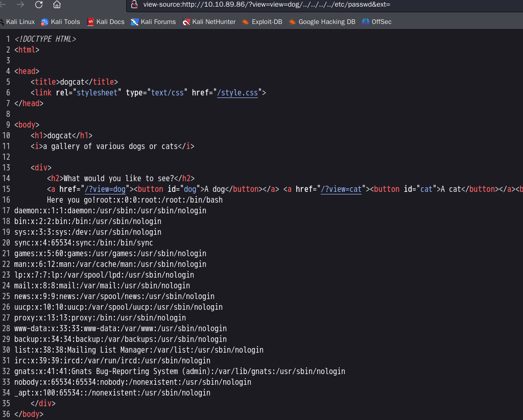This screenshot has width=523, height=420.
Task: Follow the /?view=cat source link
Action: tap(341, 189)
